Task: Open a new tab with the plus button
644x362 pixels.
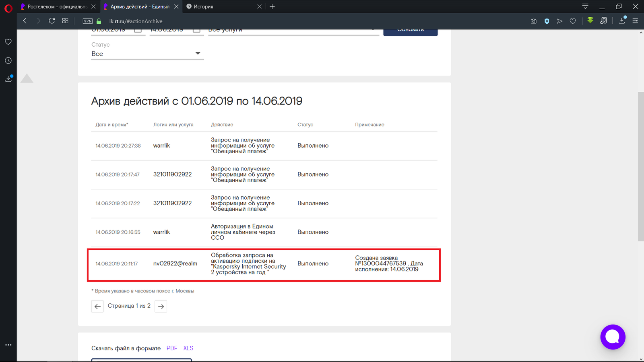Action: [x=272, y=6]
